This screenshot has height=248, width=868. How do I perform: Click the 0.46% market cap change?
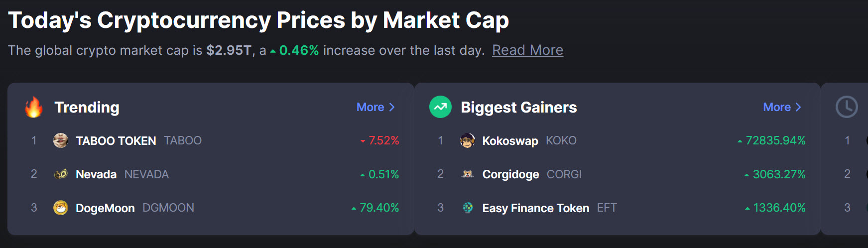pos(298,50)
